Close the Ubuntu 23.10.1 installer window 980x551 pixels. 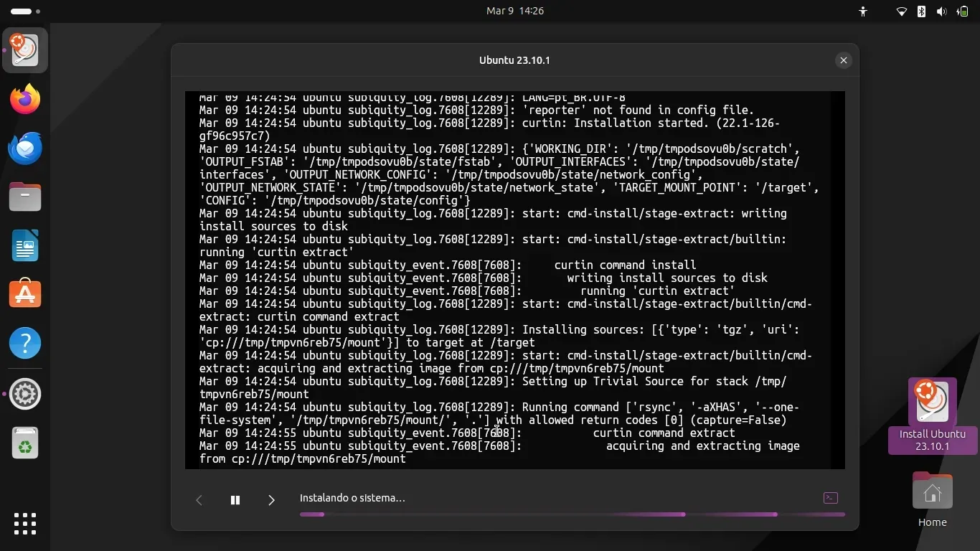pos(844,60)
